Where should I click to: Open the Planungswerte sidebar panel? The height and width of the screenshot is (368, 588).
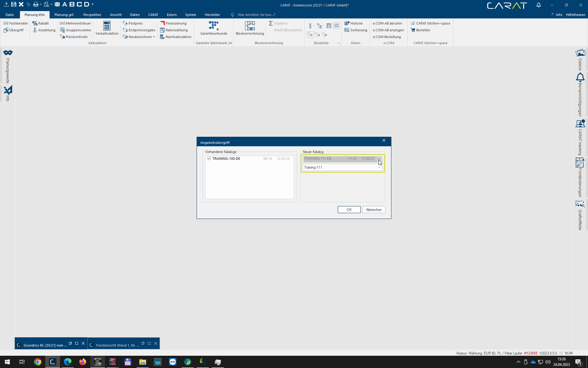pos(8,53)
